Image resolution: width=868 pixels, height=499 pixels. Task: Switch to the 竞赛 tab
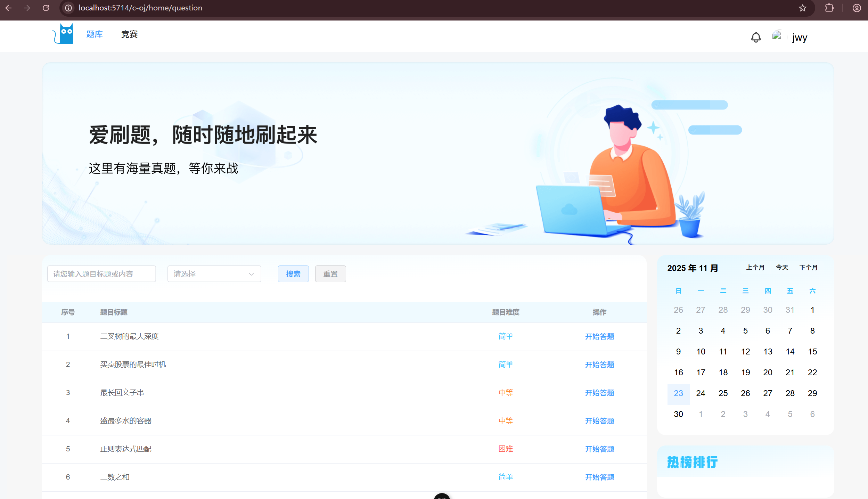click(x=129, y=34)
